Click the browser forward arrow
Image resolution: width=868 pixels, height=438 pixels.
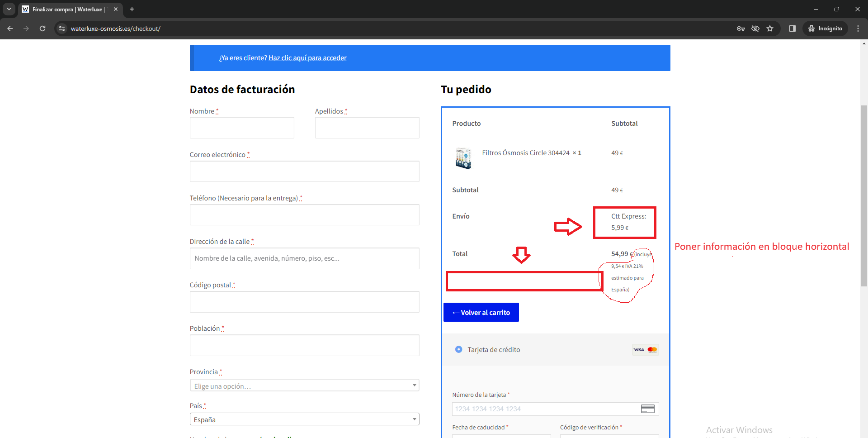pos(26,29)
